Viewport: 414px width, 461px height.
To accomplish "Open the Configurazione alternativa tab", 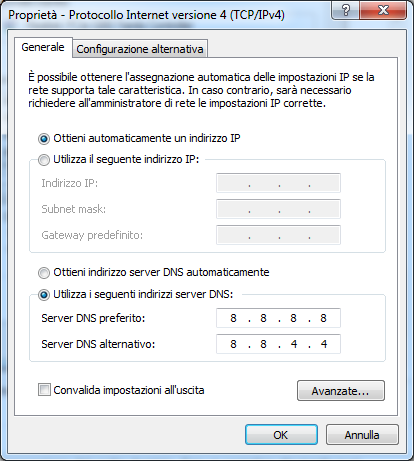I will coord(140,49).
